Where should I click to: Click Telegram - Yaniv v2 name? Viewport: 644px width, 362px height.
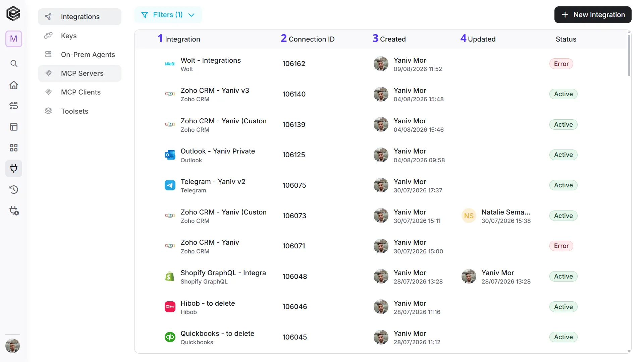pos(213,182)
